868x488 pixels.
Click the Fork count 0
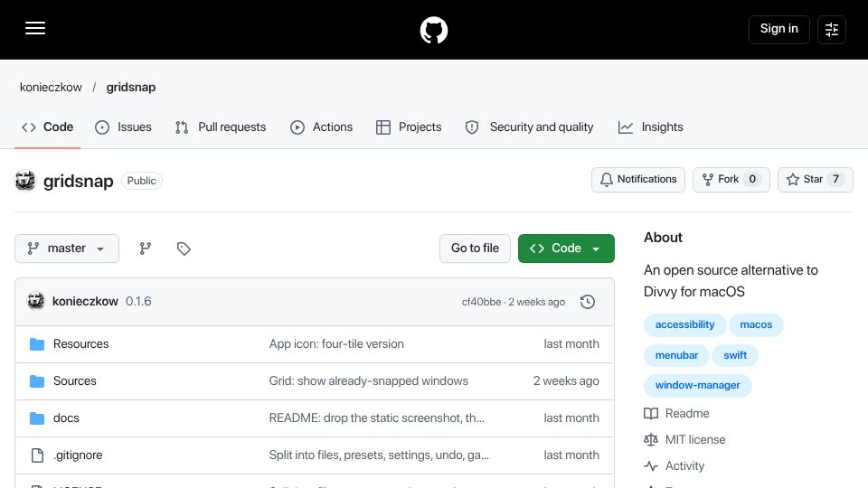(x=752, y=179)
